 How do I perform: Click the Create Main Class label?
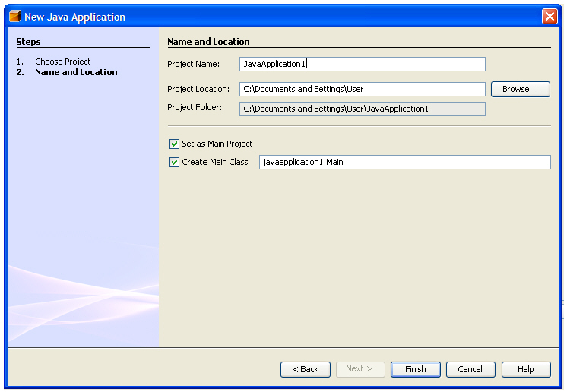215,163
